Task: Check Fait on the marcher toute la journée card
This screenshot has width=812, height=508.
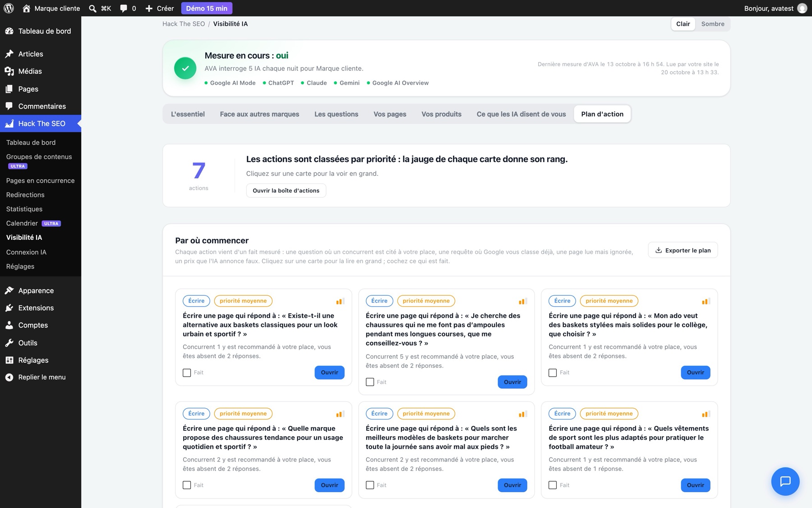Action: [x=370, y=485]
